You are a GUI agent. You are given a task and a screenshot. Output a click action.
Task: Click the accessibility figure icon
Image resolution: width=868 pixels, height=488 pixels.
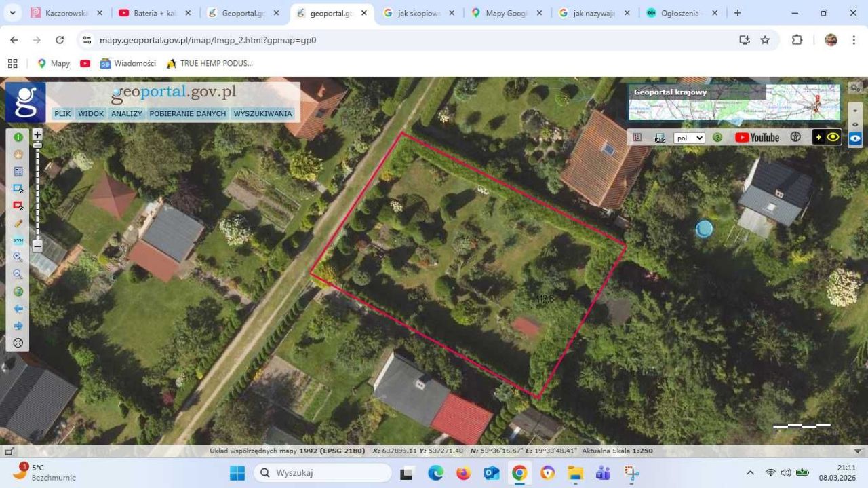(795, 137)
